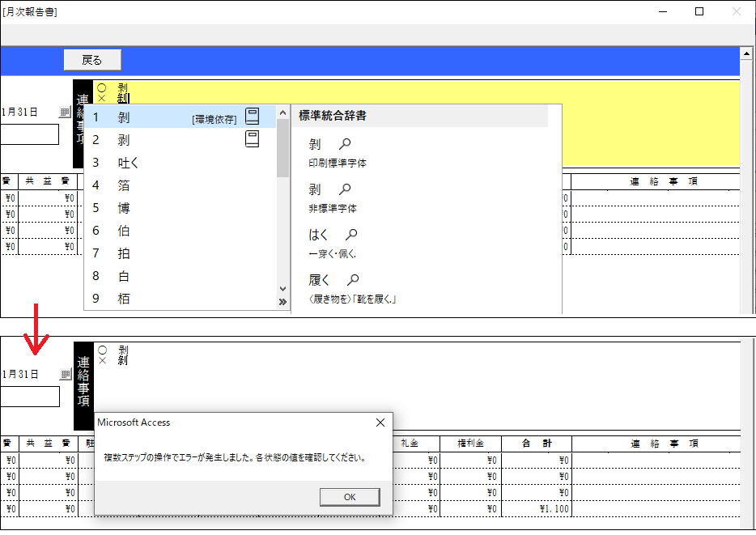
Task: Select candidate 5 博
Action: click(x=124, y=208)
